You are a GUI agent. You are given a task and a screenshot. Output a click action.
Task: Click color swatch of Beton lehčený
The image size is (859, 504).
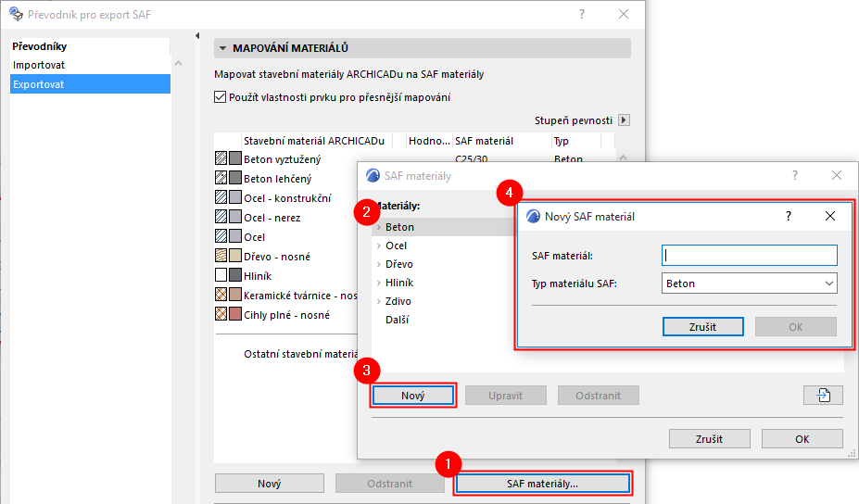click(x=235, y=178)
